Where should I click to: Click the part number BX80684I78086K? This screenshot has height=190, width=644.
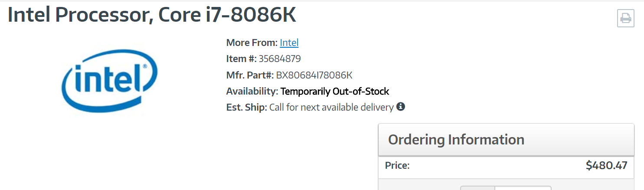[314, 75]
